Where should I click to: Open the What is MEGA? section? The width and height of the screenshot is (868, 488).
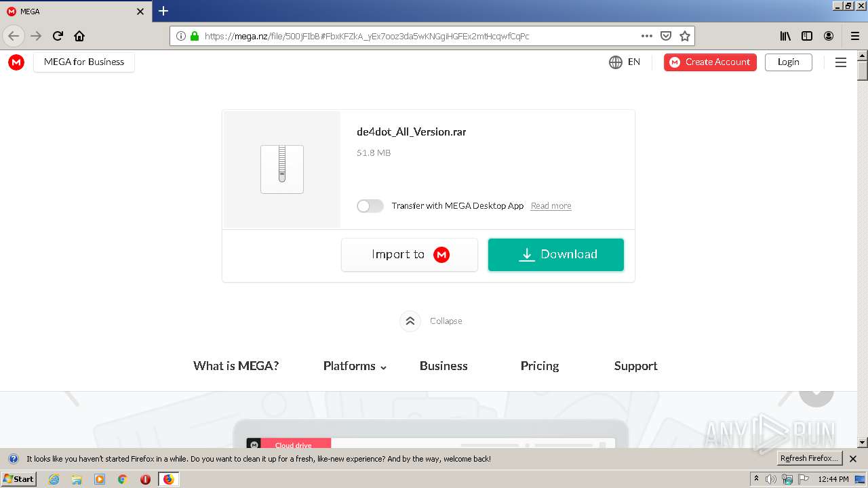(x=236, y=366)
